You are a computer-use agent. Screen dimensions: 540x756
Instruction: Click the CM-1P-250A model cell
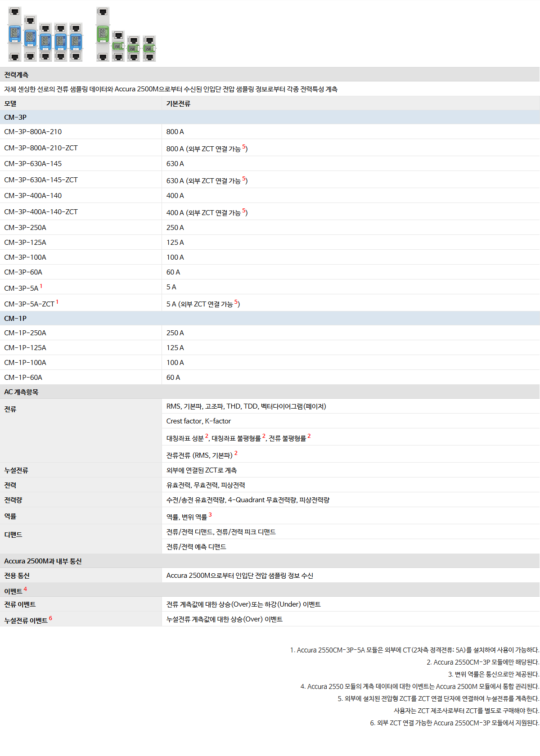[25, 333]
